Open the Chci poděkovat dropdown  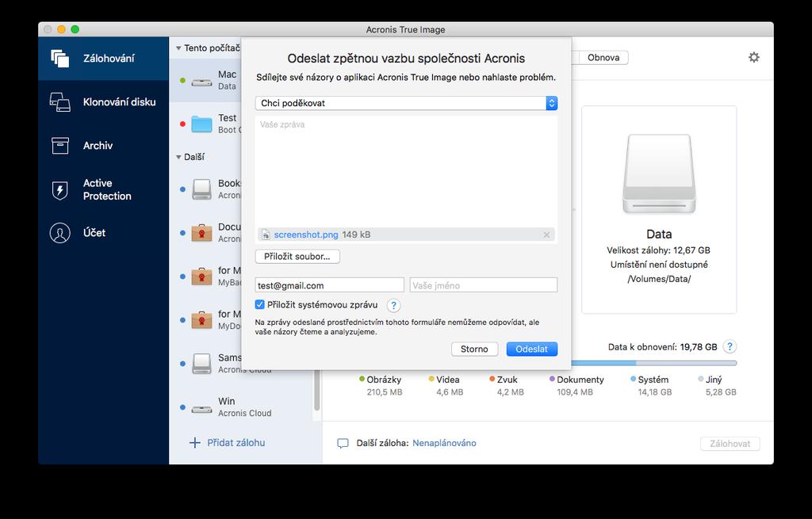pos(406,103)
